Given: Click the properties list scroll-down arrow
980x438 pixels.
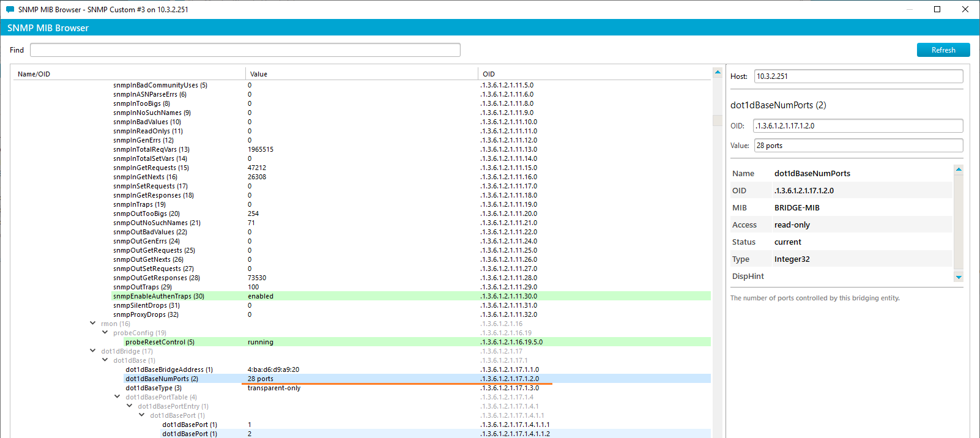Looking at the screenshot, I should [x=959, y=277].
